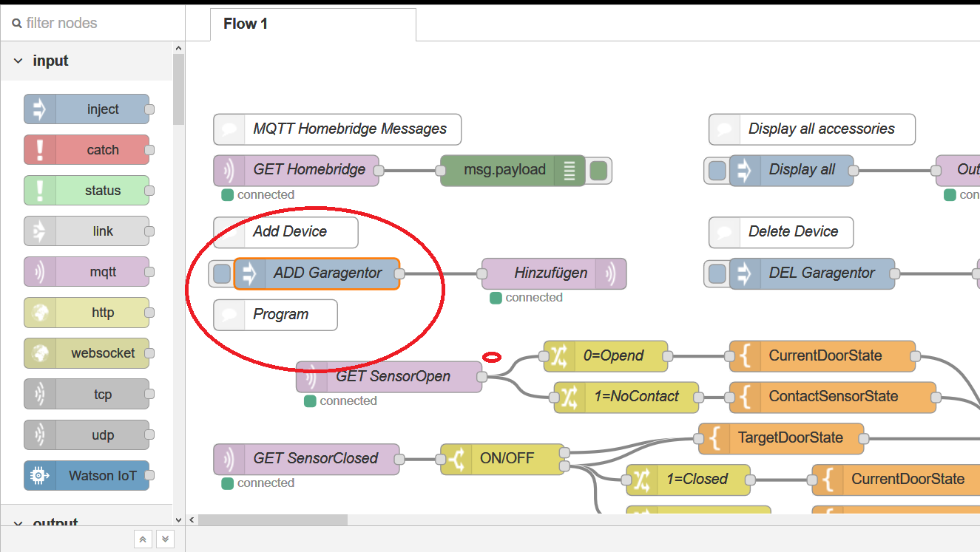Toggle the msg.payload debug node button
Screen dimensions: 980x552
pyautogui.click(x=599, y=170)
